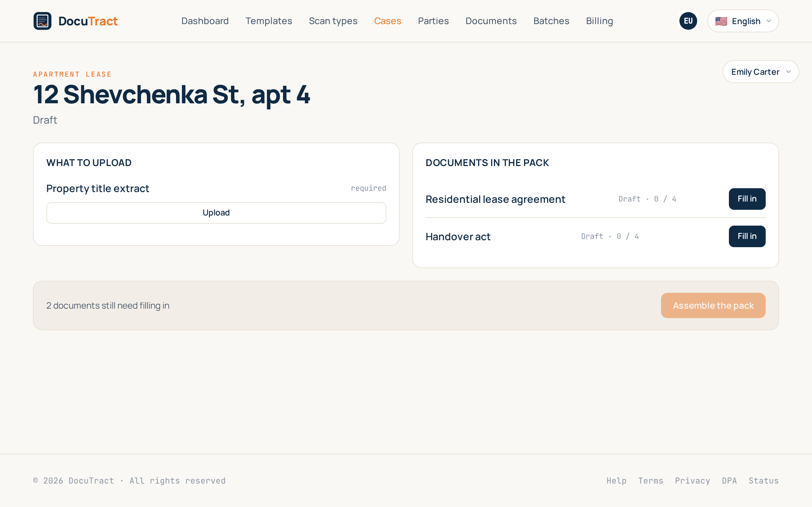The image size is (812, 507).
Task: Fill in the Residential lease agreement
Action: coord(747,199)
